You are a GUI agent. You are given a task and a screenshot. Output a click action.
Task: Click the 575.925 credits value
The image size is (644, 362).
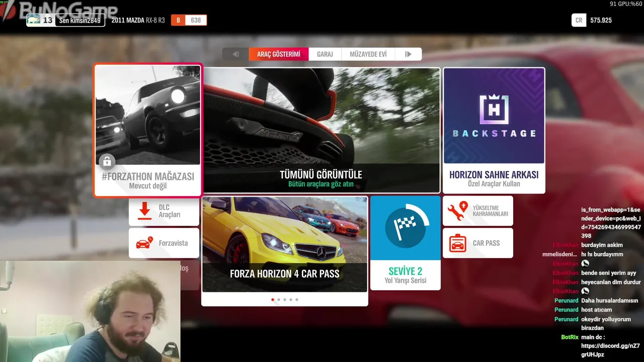601,21
